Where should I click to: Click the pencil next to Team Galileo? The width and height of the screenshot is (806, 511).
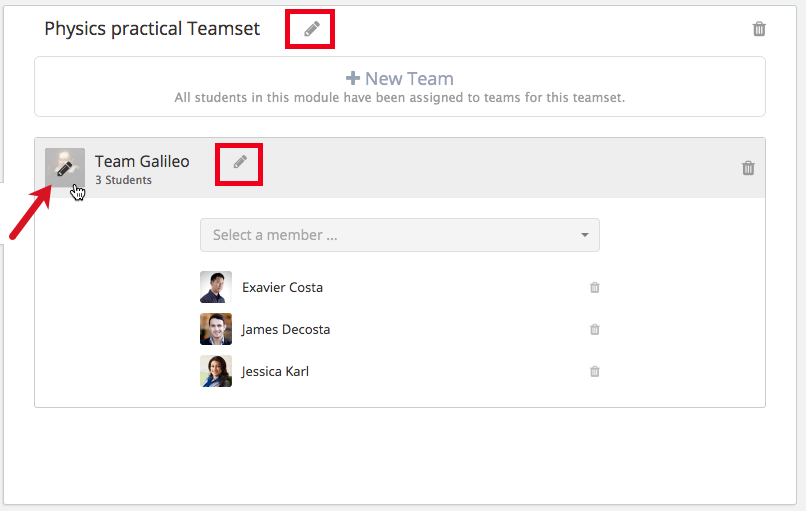click(240, 162)
